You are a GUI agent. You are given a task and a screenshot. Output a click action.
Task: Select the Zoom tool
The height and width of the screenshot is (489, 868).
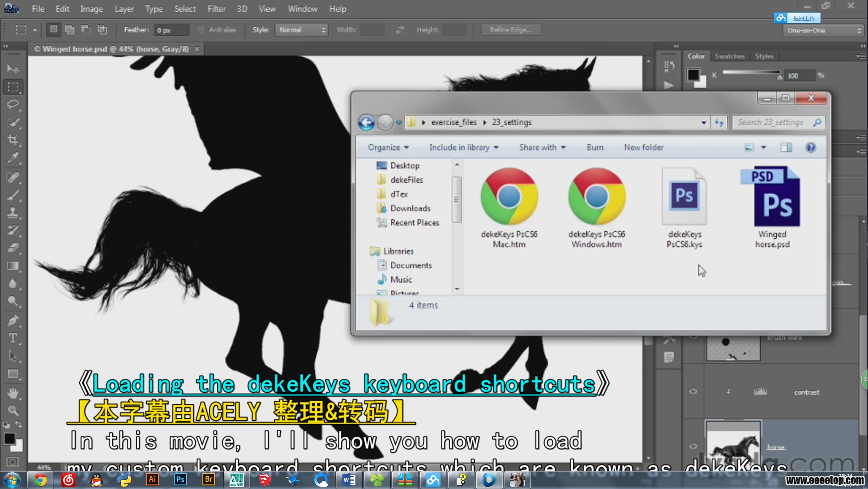[13, 411]
